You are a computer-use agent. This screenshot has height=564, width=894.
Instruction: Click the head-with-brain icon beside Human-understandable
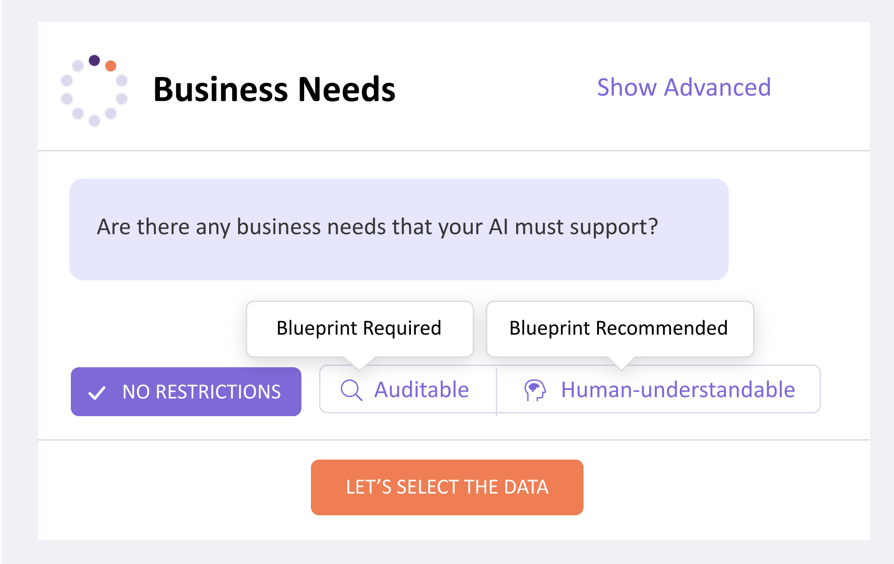click(535, 391)
